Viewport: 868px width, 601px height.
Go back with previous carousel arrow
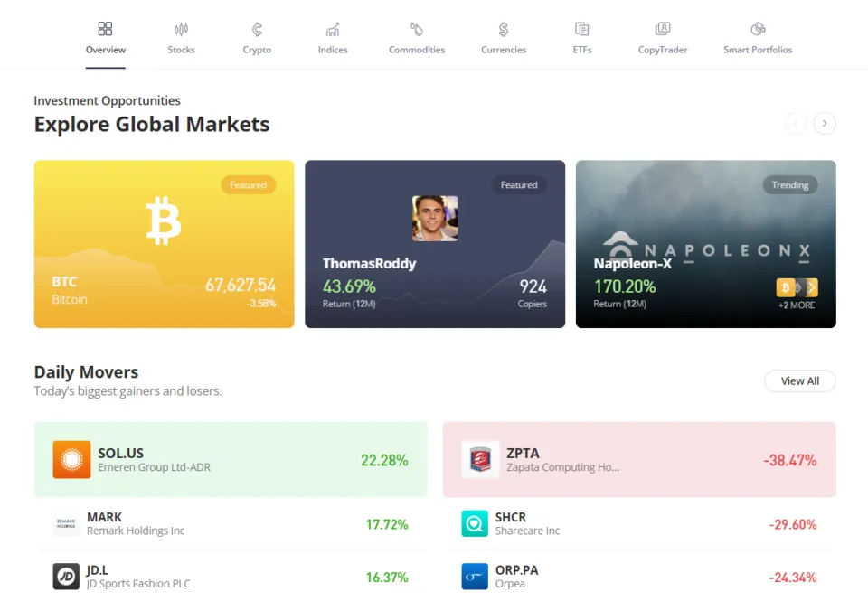(796, 123)
